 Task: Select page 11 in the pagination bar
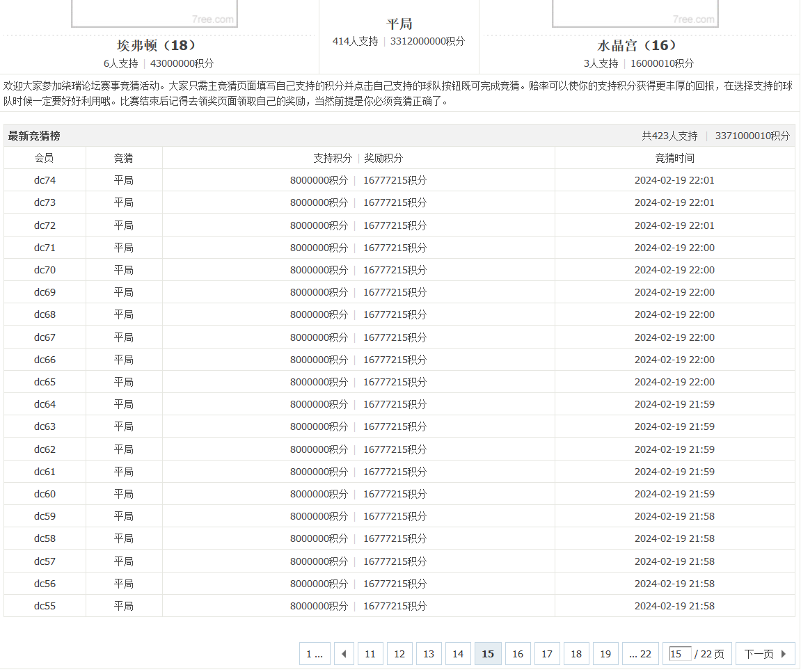370,653
